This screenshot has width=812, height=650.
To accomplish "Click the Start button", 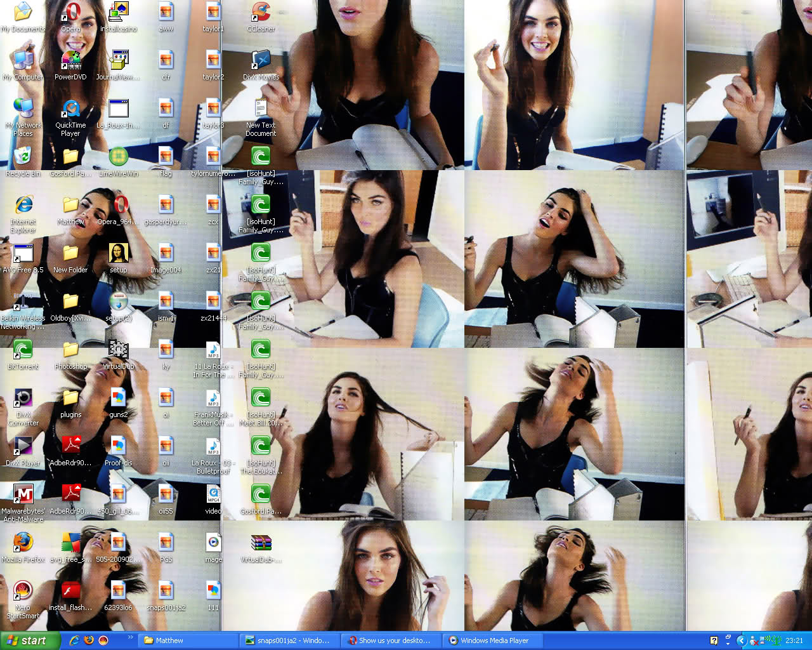I will point(30,640).
